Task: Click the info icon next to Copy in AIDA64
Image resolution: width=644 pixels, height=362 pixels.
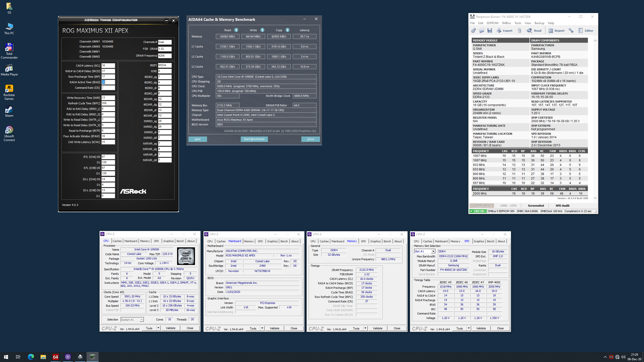Action: [x=288, y=30]
